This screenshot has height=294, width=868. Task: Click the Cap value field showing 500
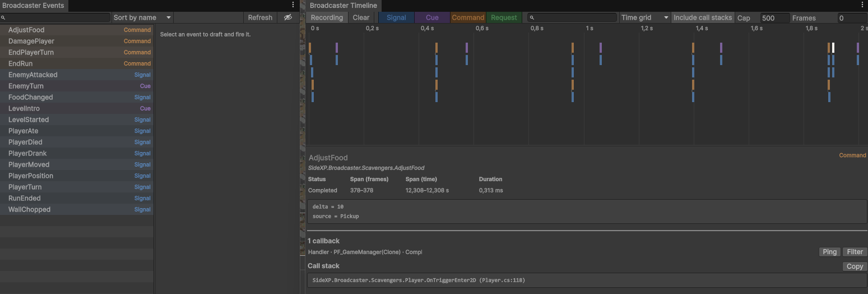(774, 18)
